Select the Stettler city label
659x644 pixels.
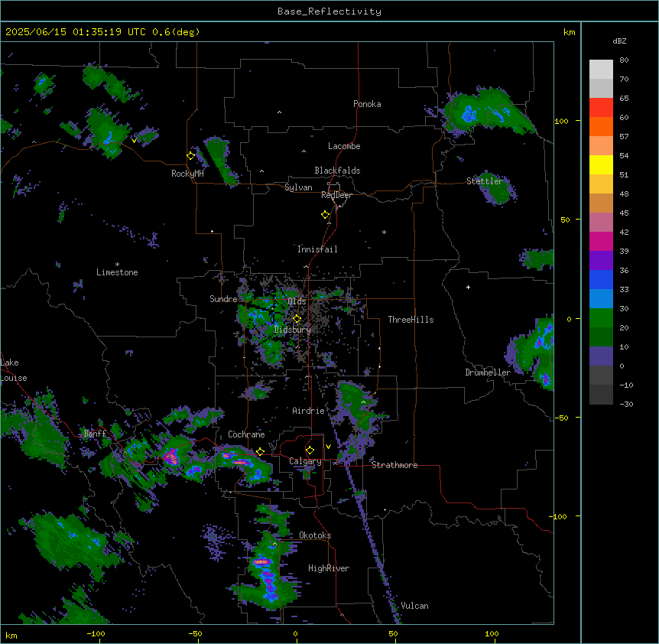(485, 181)
